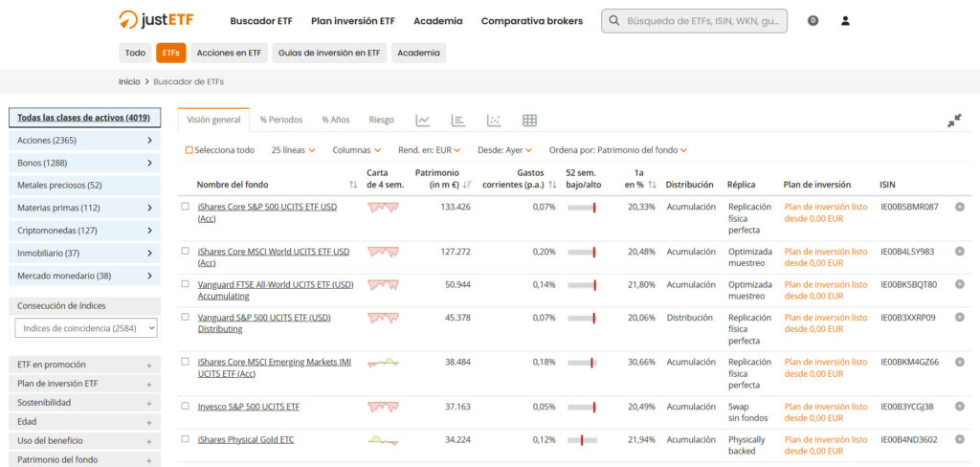Viewport: 980px width, 467px height.
Task: Select the Visión general tab
Action: [213, 120]
